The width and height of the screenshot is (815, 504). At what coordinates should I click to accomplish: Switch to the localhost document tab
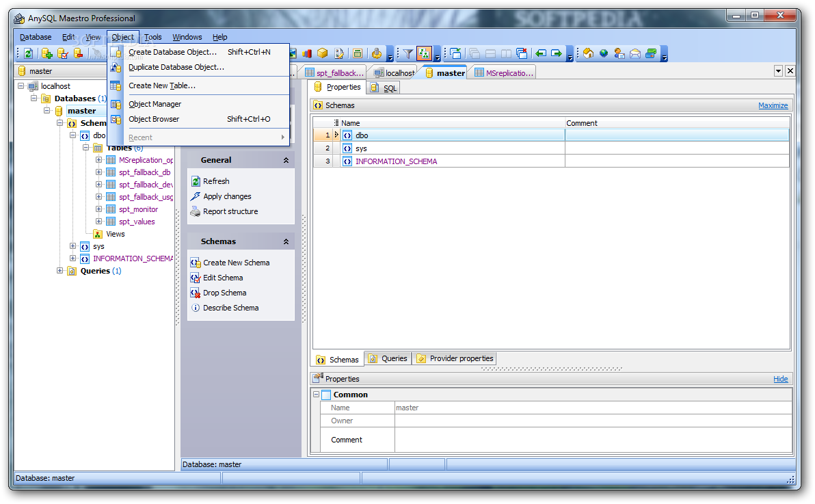pyautogui.click(x=393, y=72)
